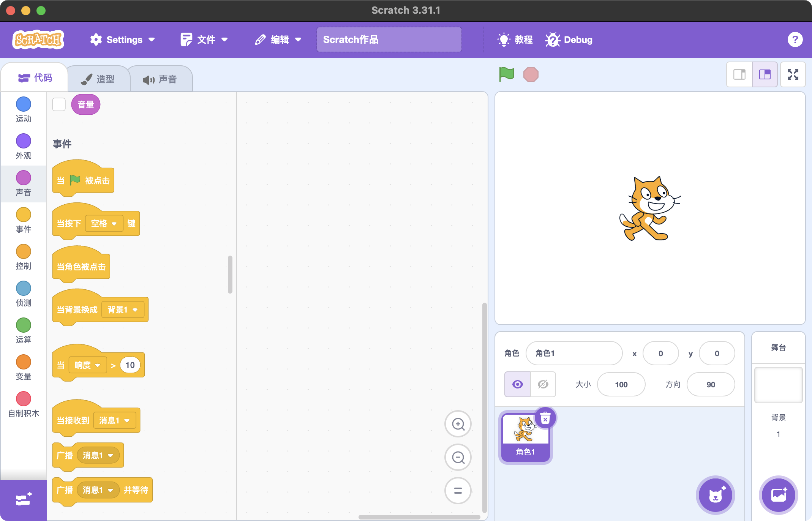Zoom in on the workspace
Image resolution: width=812 pixels, height=521 pixels.
point(458,424)
